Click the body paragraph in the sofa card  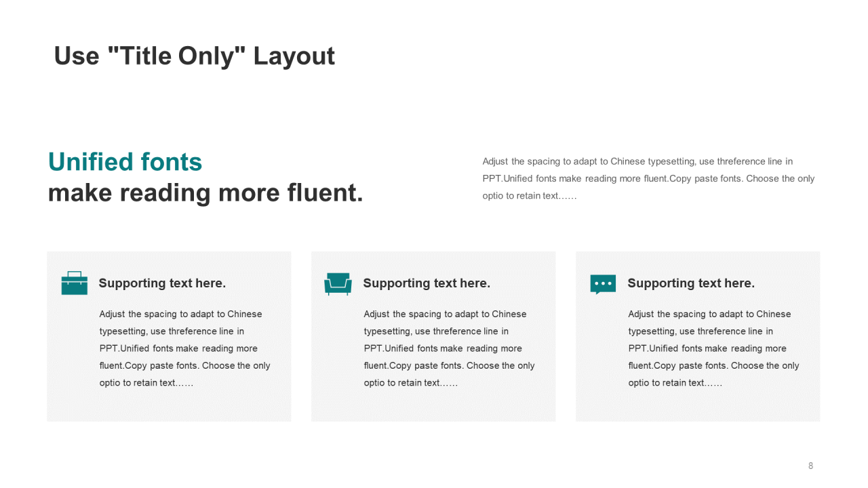point(449,348)
